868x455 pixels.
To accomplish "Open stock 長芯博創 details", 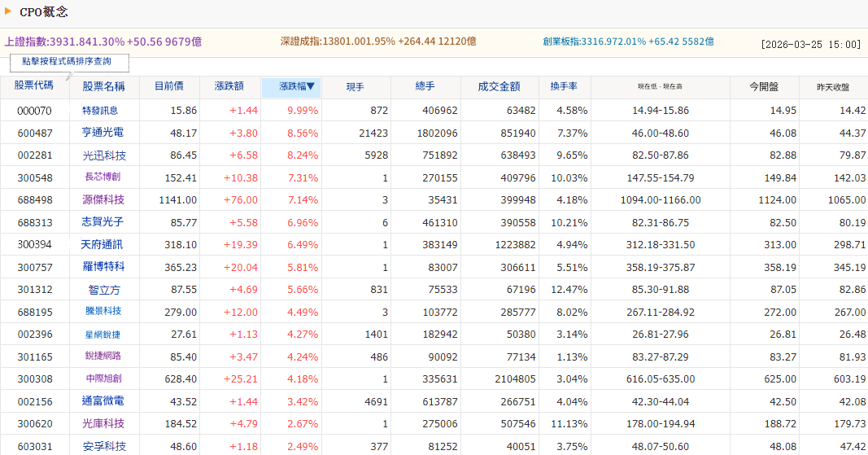I will click(103, 177).
